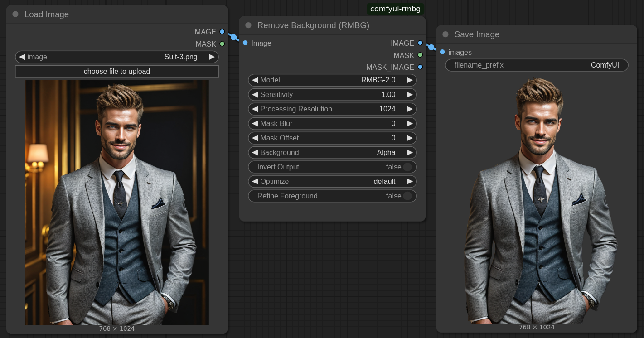Click the Load Image node collapse dot
This screenshot has width=644, height=338.
[x=15, y=14]
